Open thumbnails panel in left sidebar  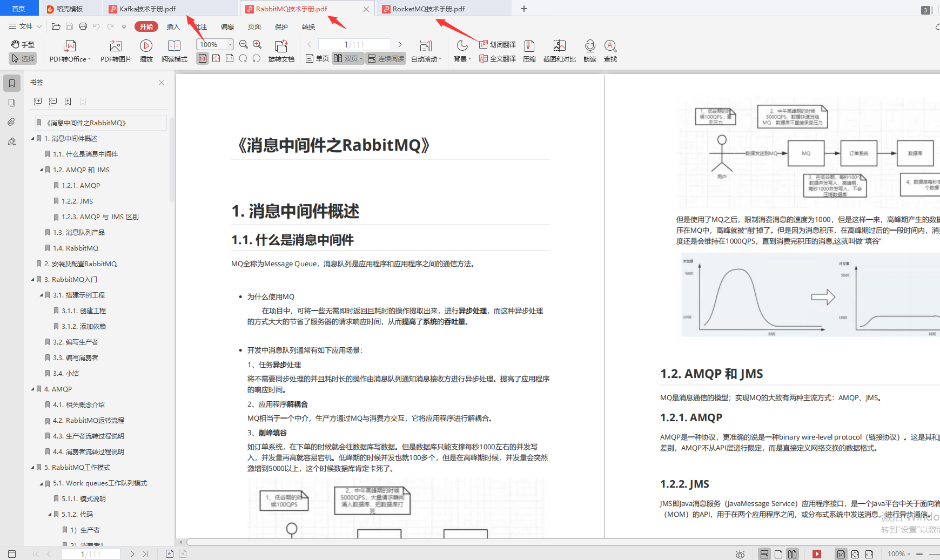pos(11,103)
